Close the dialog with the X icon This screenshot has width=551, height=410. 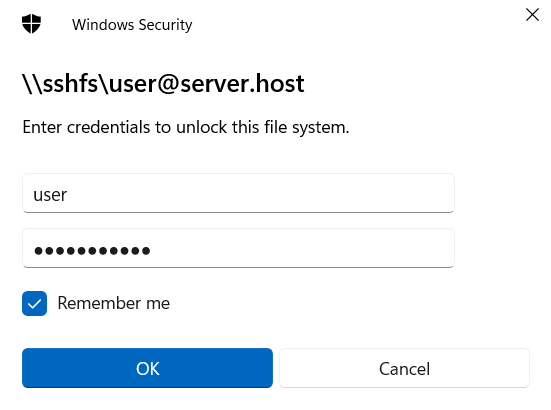point(532,15)
